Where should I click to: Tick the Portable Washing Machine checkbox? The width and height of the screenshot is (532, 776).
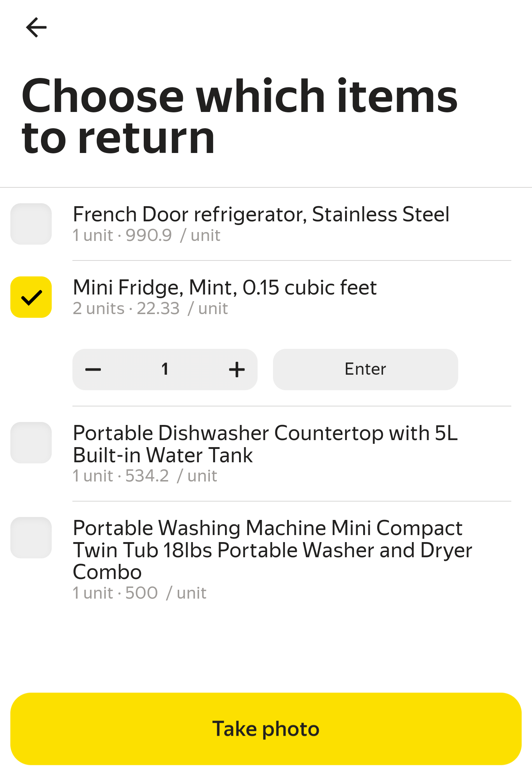tap(31, 538)
